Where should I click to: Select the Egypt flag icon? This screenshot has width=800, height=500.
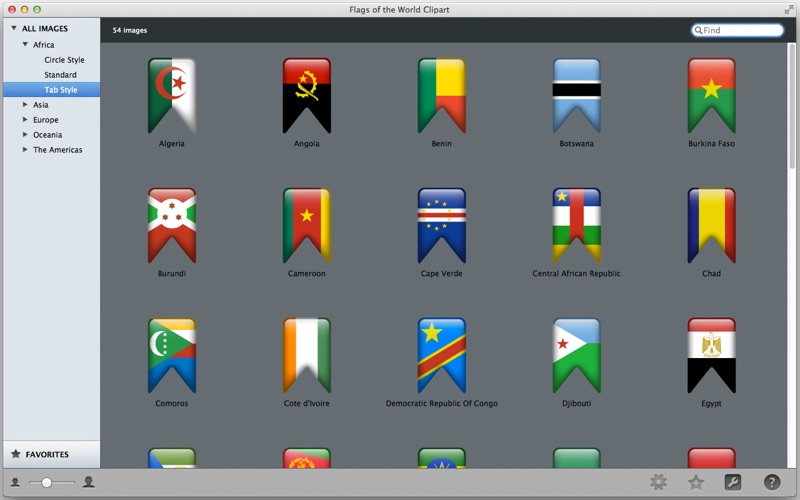pyautogui.click(x=711, y=356)
